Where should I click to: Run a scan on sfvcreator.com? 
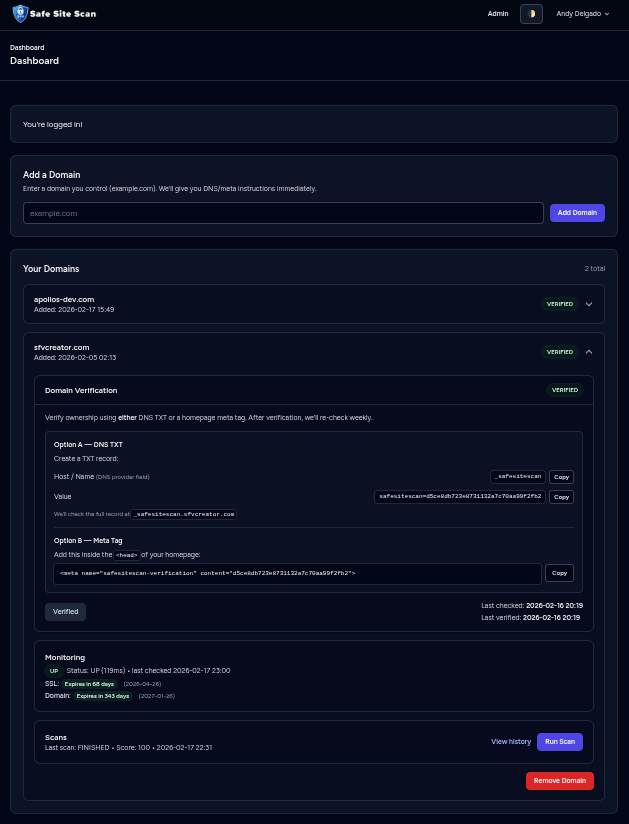(x=559, y=741)
